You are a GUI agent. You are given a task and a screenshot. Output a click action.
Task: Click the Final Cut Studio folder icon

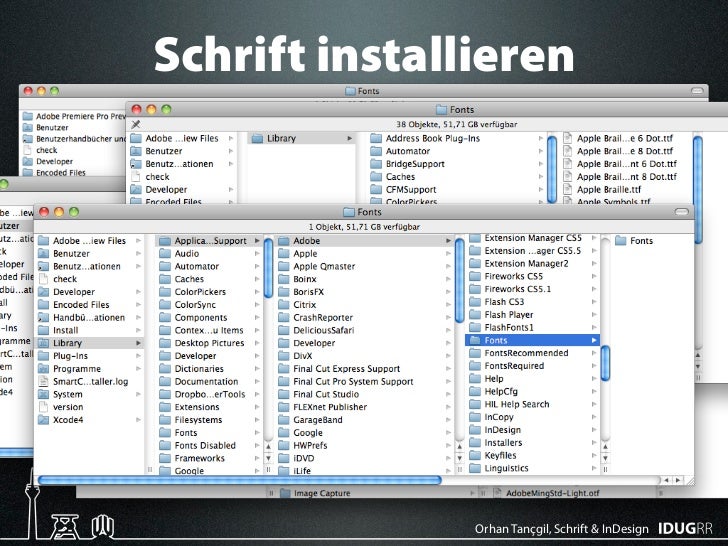283,394
